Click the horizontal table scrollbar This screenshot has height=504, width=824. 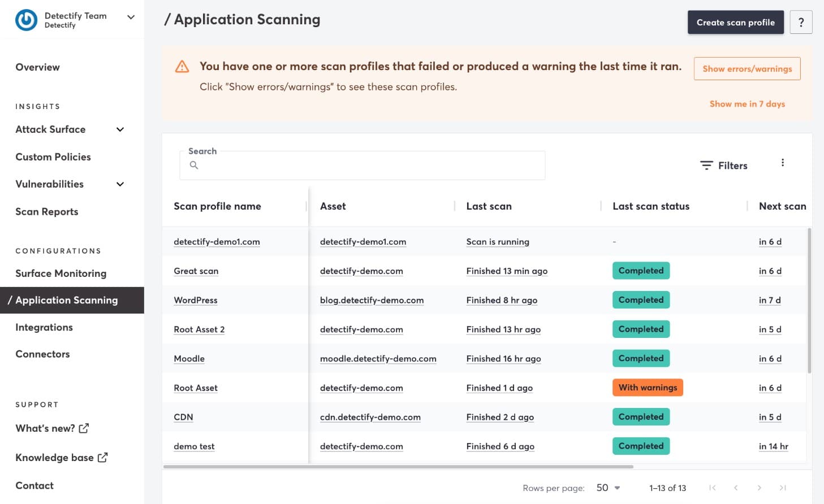[x=398, y=467]
